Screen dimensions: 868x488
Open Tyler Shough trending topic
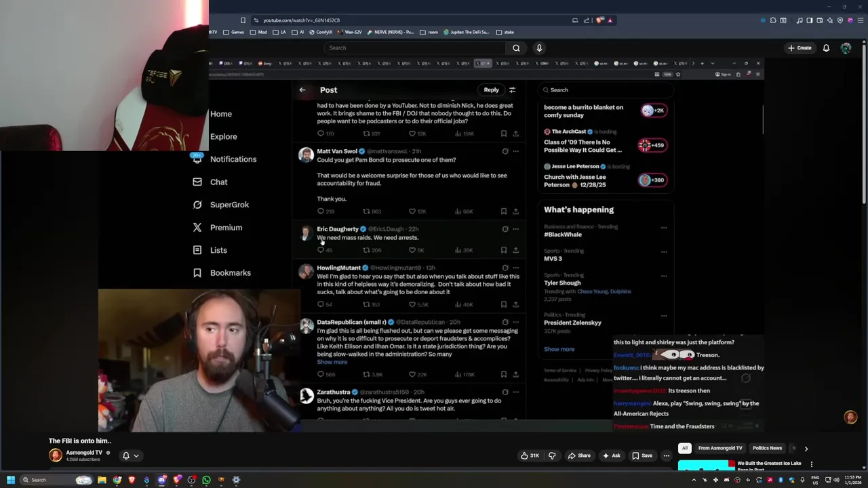click(x=562, y=283)
